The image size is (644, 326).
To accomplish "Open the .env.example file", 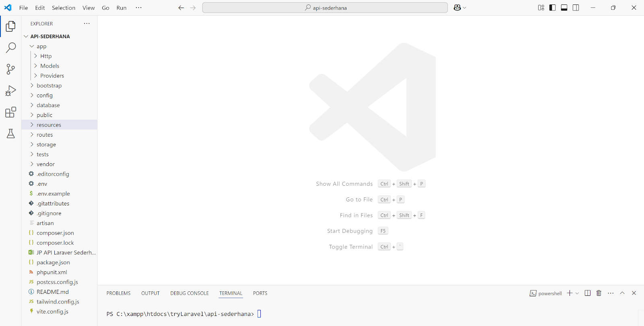I will [x=59, y=194].
